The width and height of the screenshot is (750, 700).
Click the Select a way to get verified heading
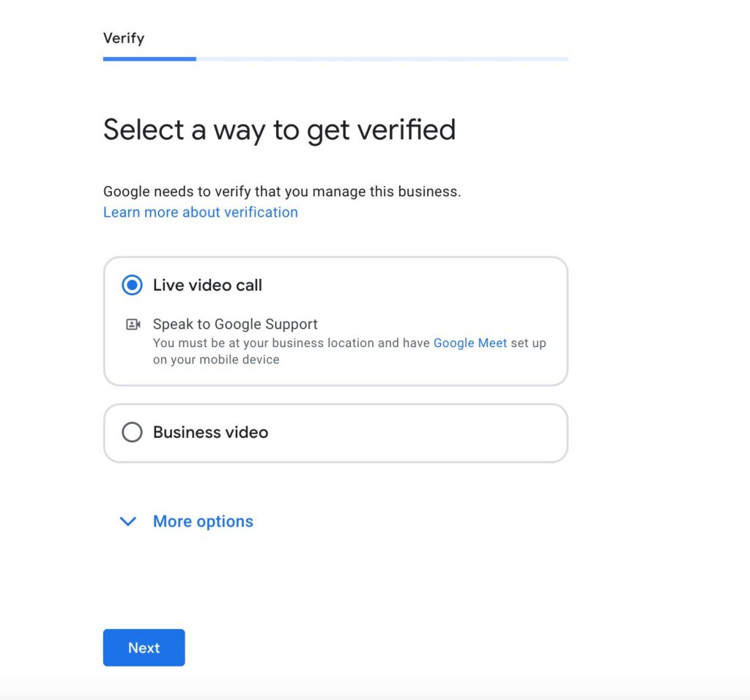coord(280,130)
